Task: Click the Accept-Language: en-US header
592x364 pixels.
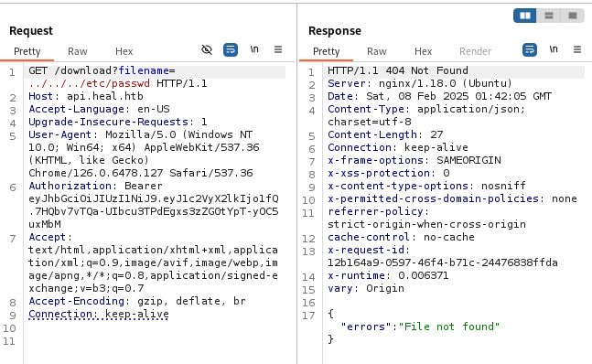Action: tap(99, 109)
